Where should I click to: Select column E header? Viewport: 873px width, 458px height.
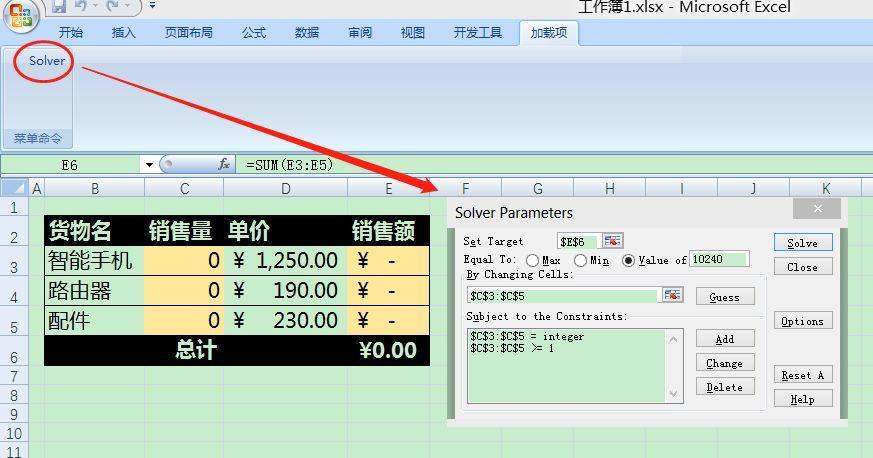coord(389,189)
